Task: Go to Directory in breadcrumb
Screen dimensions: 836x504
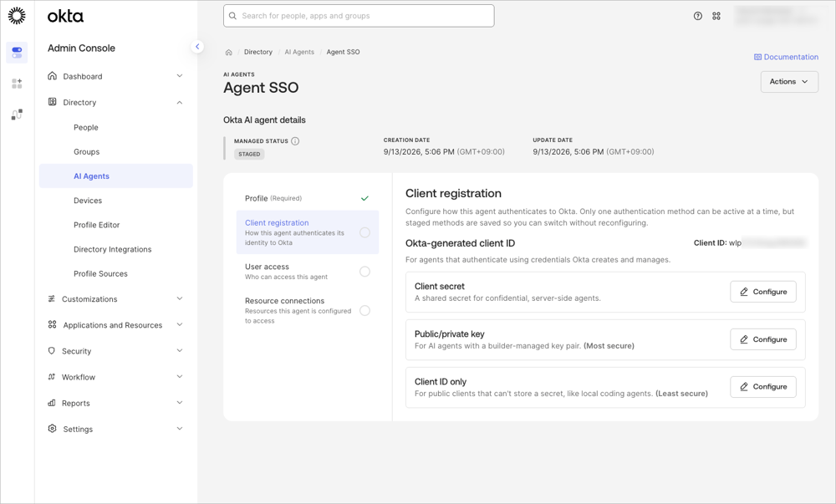Action: [258, 52]
